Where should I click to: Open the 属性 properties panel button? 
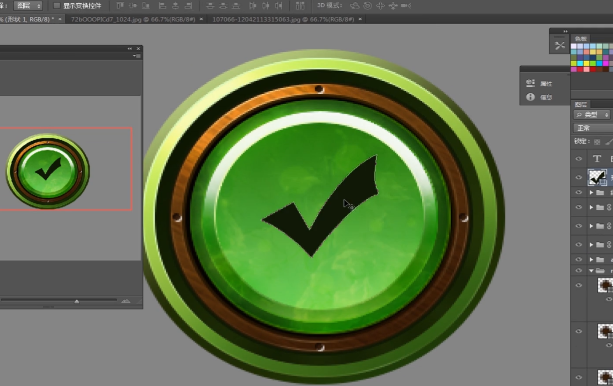pos(539,83)
